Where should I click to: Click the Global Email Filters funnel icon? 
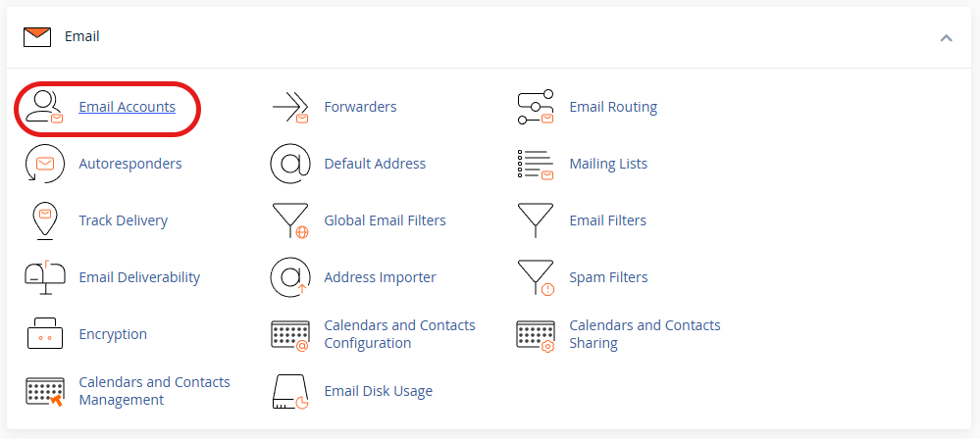tap(289, 220)
